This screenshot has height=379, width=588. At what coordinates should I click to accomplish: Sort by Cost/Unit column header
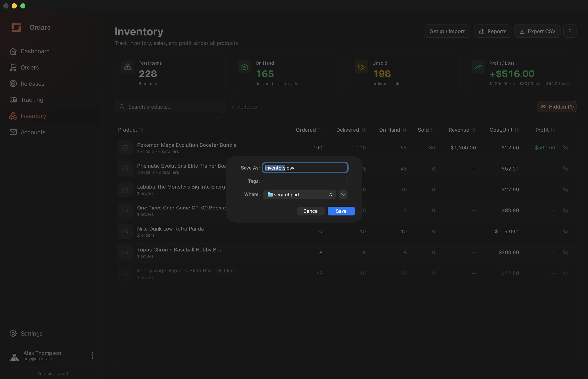click(x=504, y=130)
